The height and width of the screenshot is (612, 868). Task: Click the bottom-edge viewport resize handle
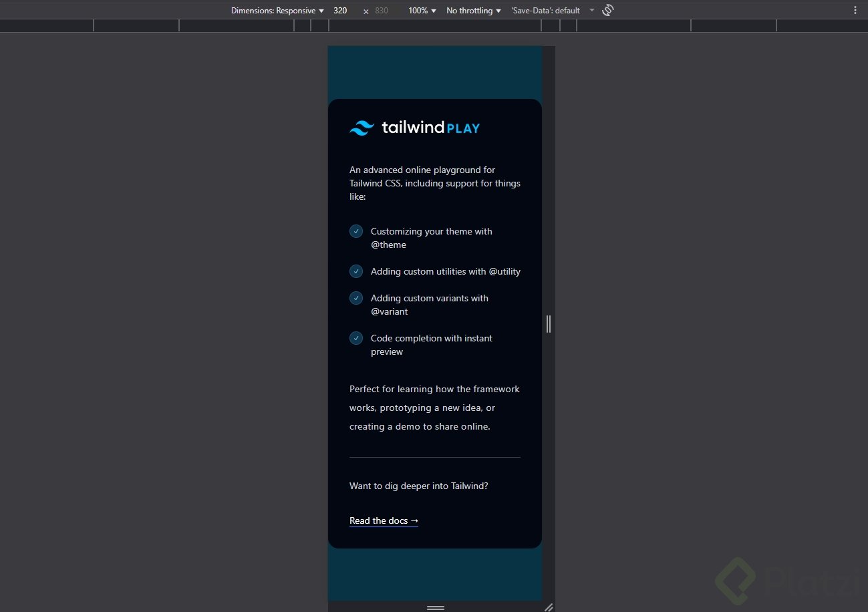pyautogui.click(x=436, y=607)
